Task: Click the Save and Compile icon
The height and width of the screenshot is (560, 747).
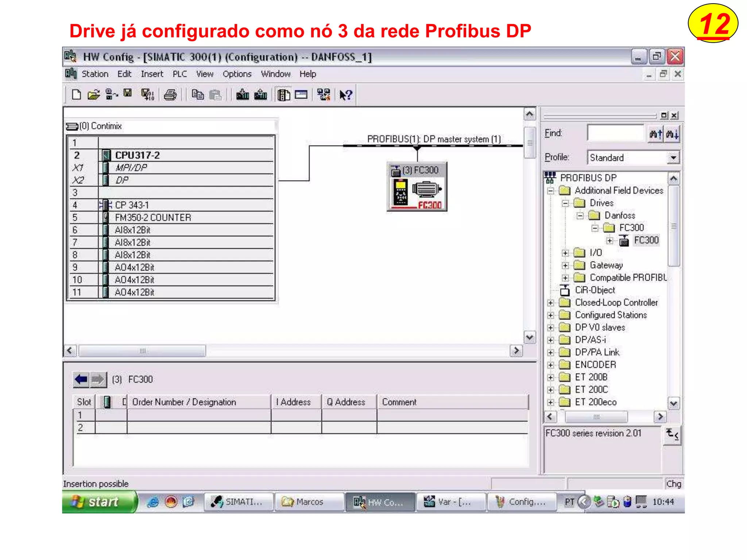Action: (148, 95)
